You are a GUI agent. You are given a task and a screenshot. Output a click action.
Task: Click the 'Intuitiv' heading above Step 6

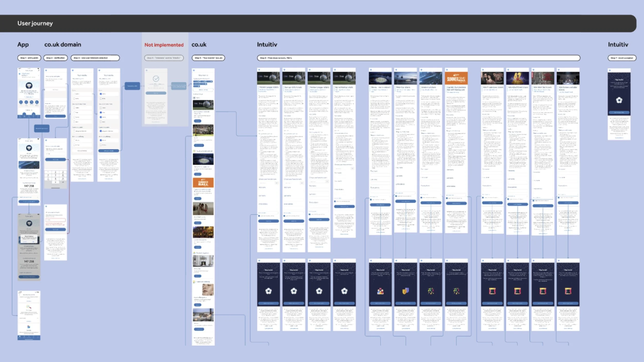click(x=267, y=45)
